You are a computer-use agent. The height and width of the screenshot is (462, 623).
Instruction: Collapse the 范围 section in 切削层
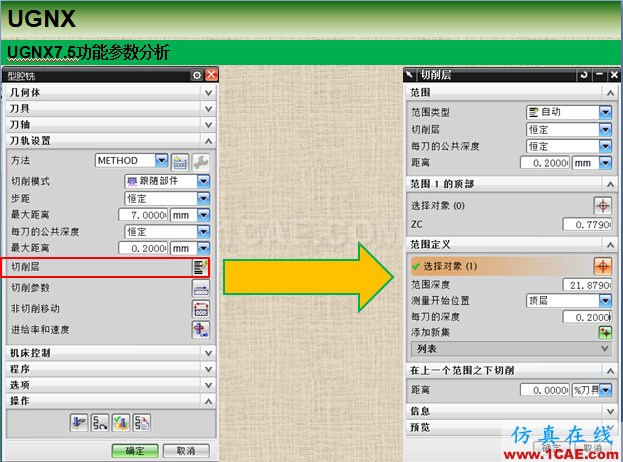pos(610,93)
